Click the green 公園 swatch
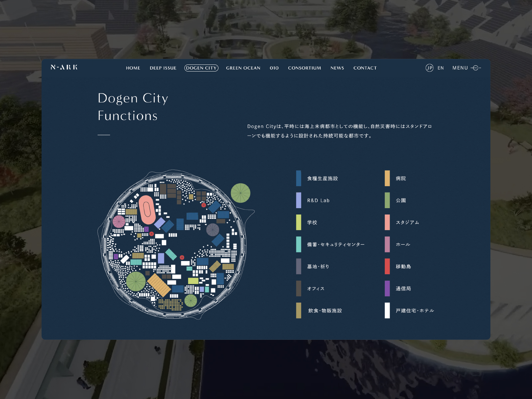This screenshot has height=399, width=532. pyautogui.click(x=387, y=200)
